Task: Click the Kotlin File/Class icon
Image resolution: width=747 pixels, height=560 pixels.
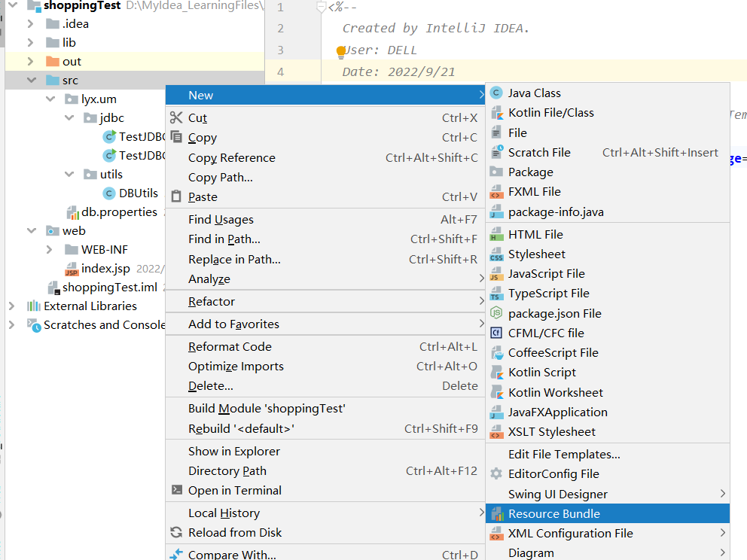Action: pos(496,113)
